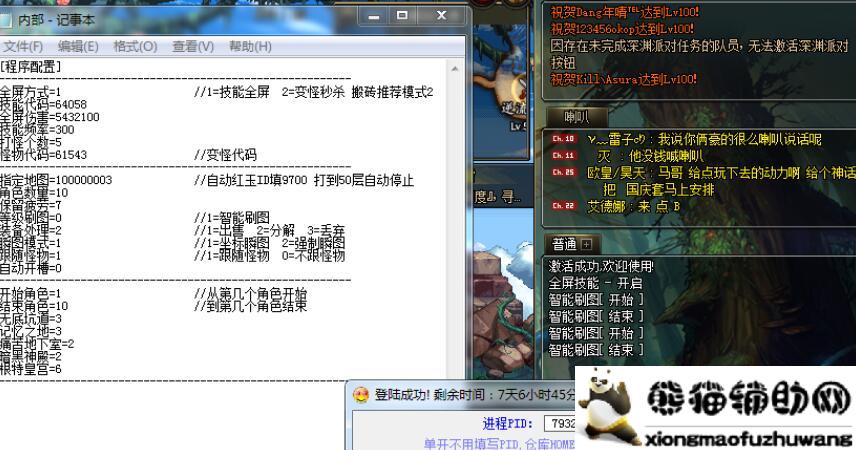This screenshot has width=856, height=450.
Task: Click the Ch.25 channel badge
Action: [564, 172]
